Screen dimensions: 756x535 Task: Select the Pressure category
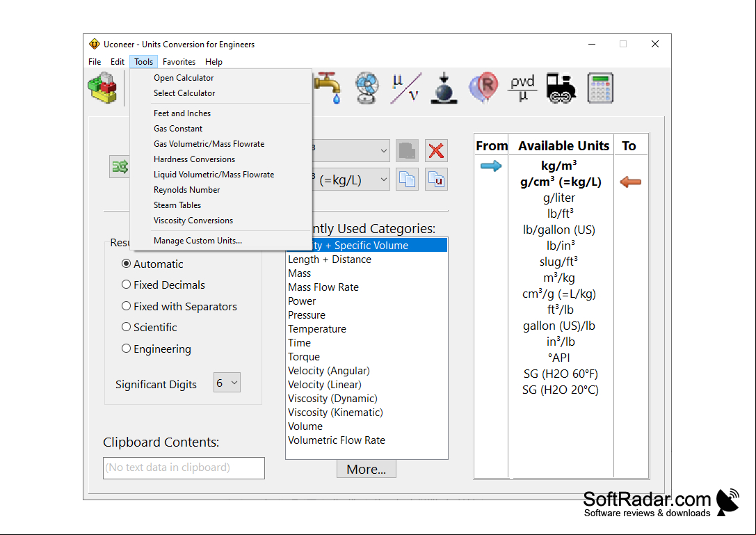coord(367,315)
